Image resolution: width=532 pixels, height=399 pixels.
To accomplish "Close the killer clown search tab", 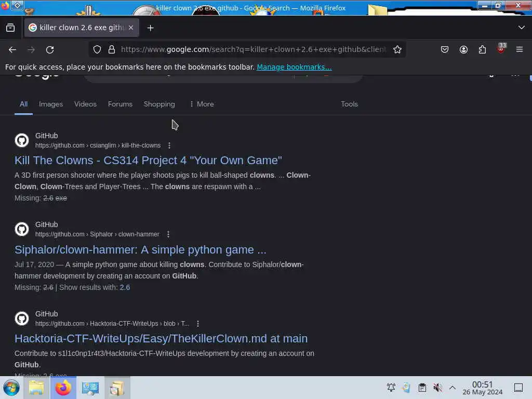I will click(131, 28).
